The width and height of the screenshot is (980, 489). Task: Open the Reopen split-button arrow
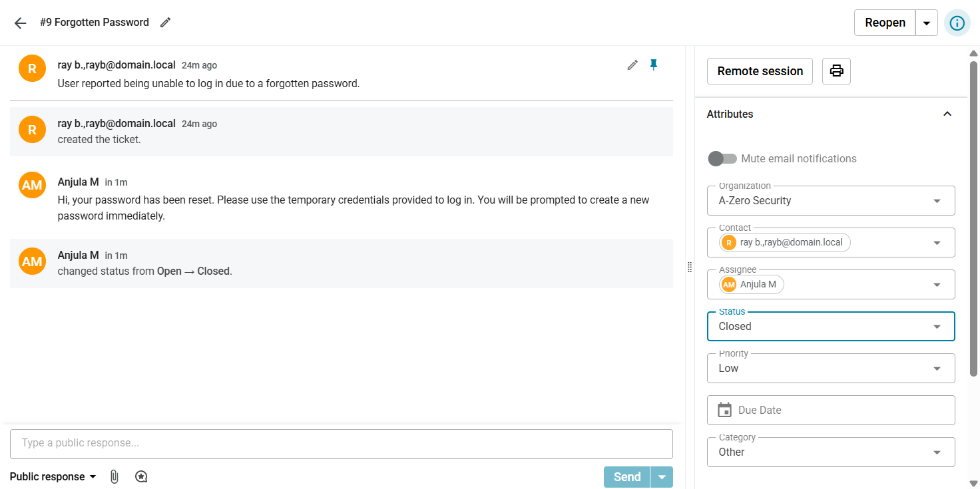(927, 23)
